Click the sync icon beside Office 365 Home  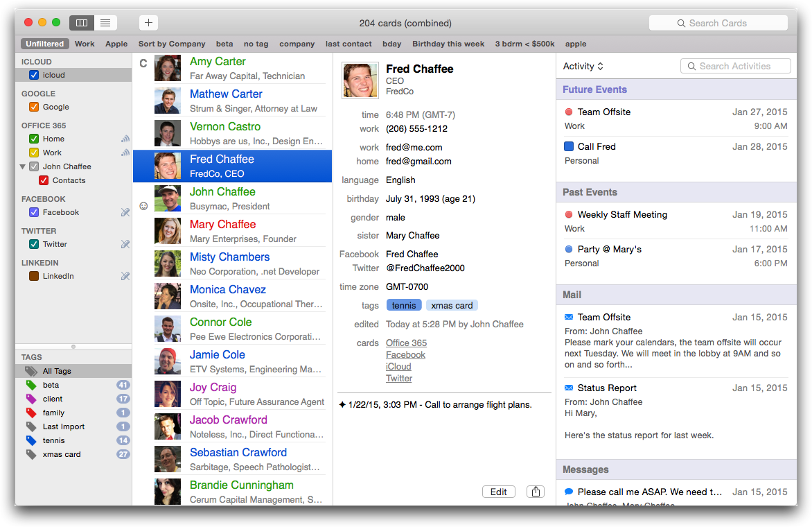[x=125, y=139]
